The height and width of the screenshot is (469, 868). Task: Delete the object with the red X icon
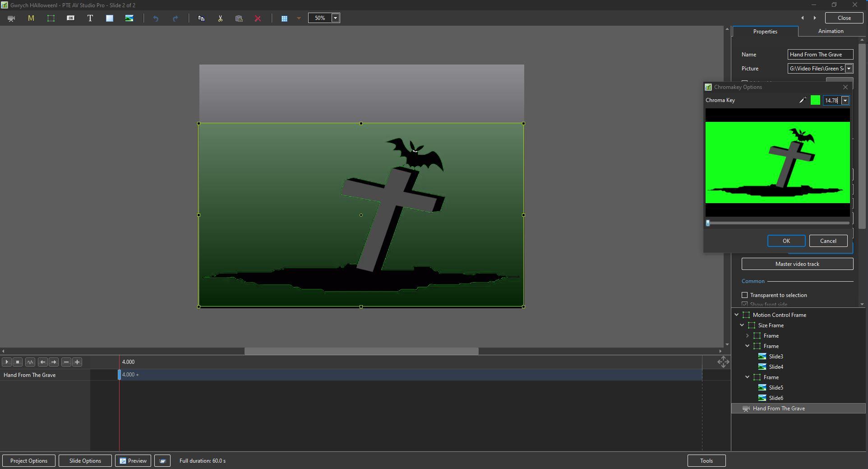(x=258, y=19)
